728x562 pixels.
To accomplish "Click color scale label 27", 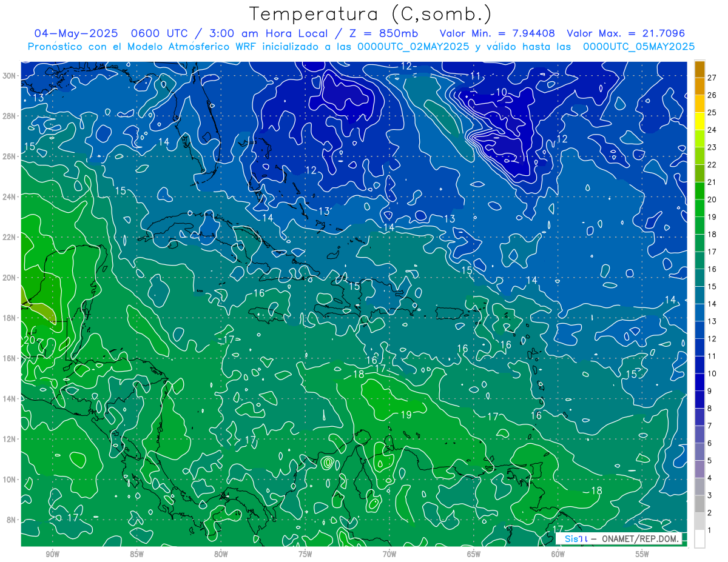I will pos(712,77).
